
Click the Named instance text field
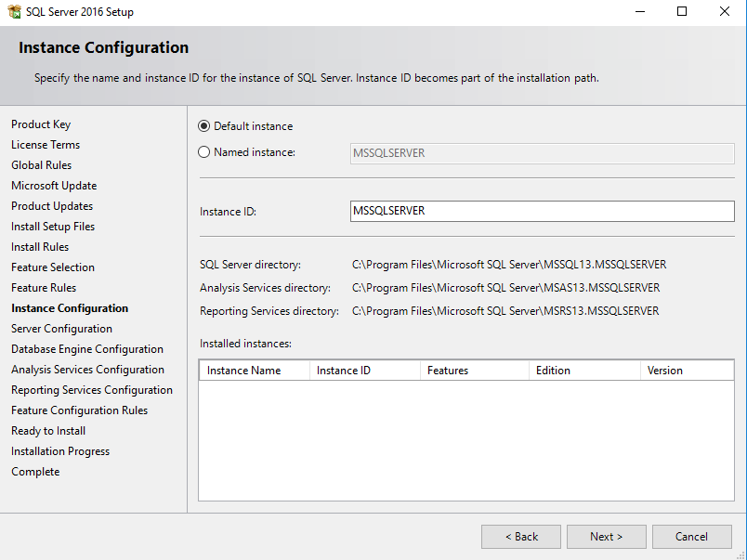click(x=543, y=153)
